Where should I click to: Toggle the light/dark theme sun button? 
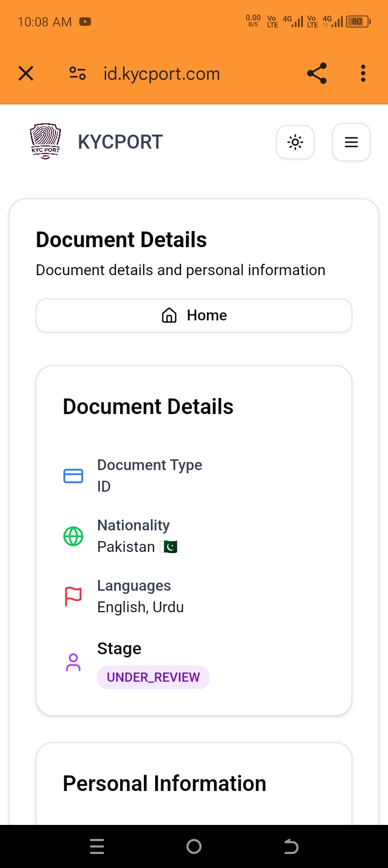click(295, 142)
